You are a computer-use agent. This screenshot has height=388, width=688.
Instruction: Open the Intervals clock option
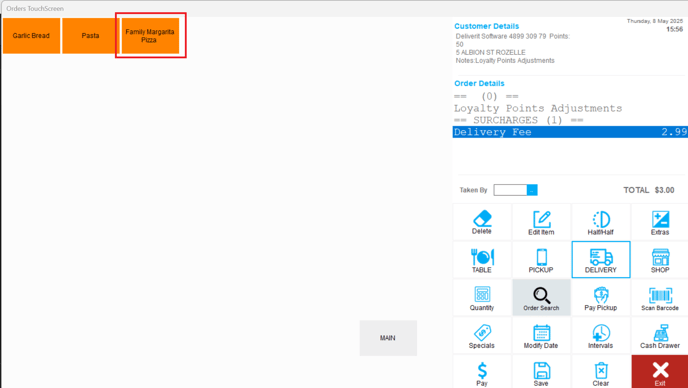601,336
